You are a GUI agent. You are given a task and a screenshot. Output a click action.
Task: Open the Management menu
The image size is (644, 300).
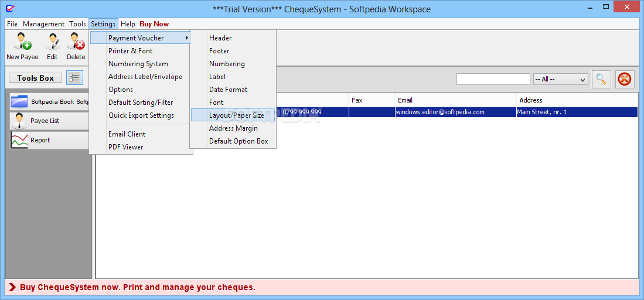(43, 24)
